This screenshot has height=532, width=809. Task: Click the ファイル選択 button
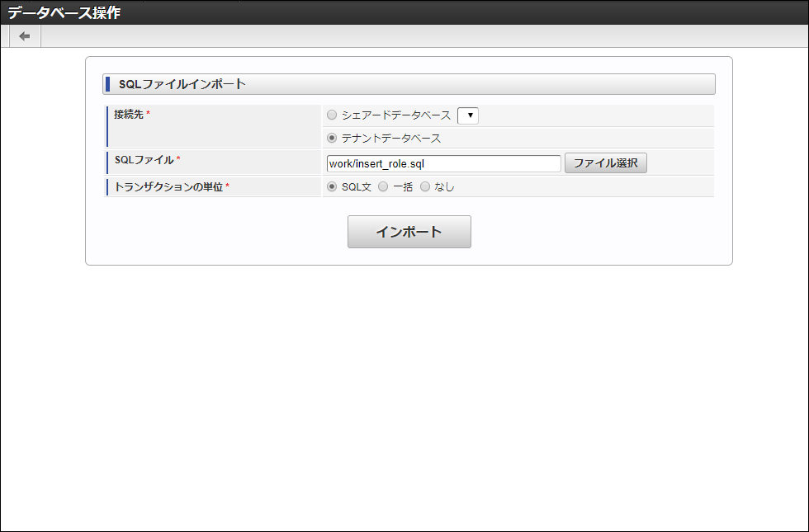point(605,163)
